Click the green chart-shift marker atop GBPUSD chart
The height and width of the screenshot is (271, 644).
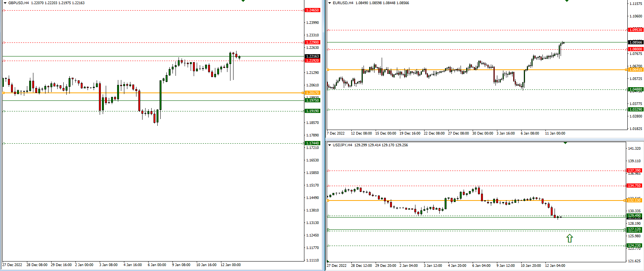click(243, 1)
